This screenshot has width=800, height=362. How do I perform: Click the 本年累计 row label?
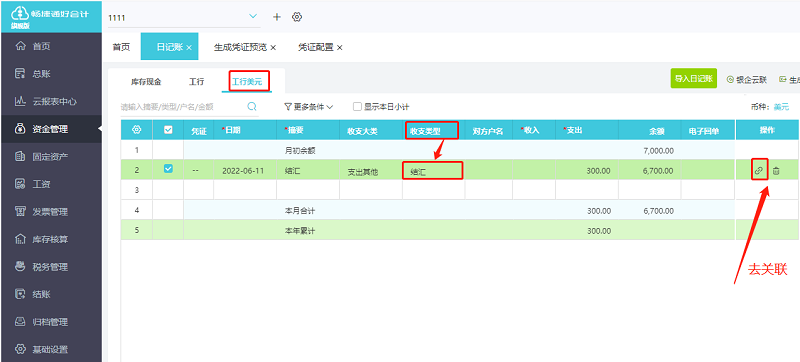[x=300, y=230]
